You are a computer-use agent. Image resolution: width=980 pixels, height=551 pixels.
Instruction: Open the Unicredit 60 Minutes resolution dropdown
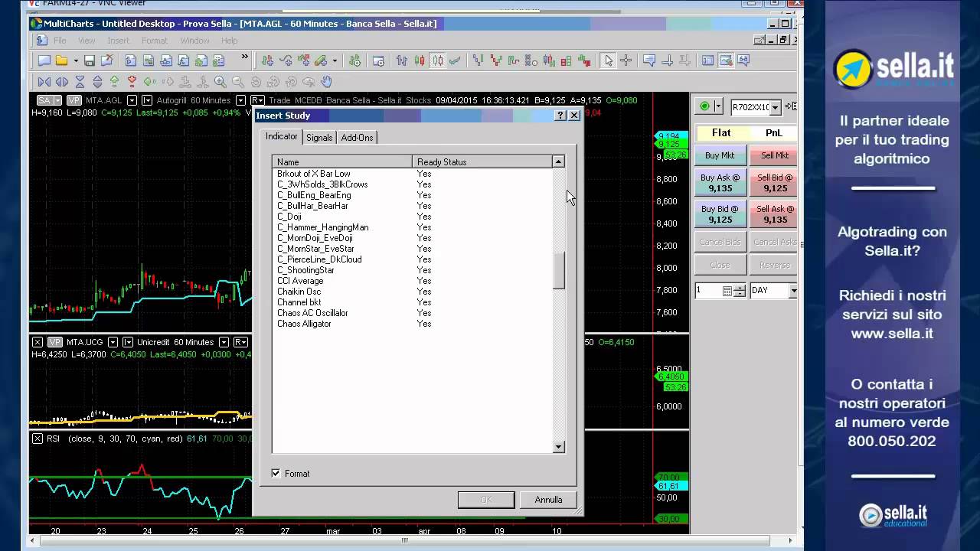pyautogui.click(x=224, y=342)
